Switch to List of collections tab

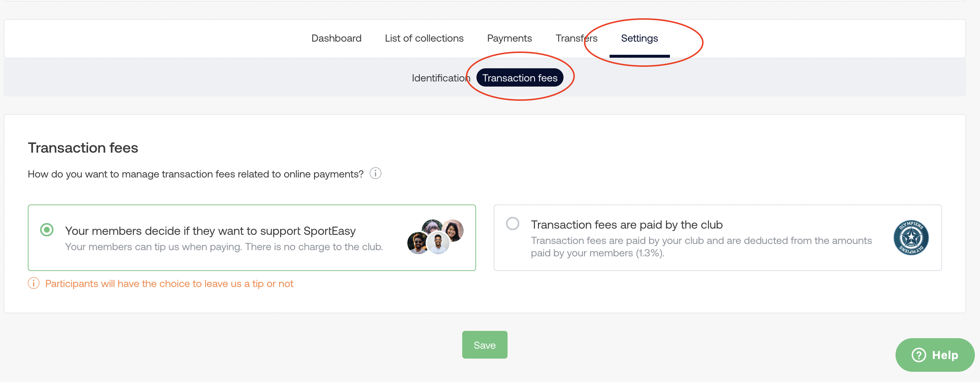coord(424,38)
